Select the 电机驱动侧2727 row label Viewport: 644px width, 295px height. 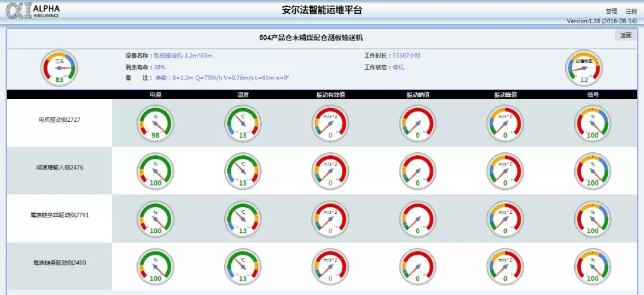click(x=59, y=119)
